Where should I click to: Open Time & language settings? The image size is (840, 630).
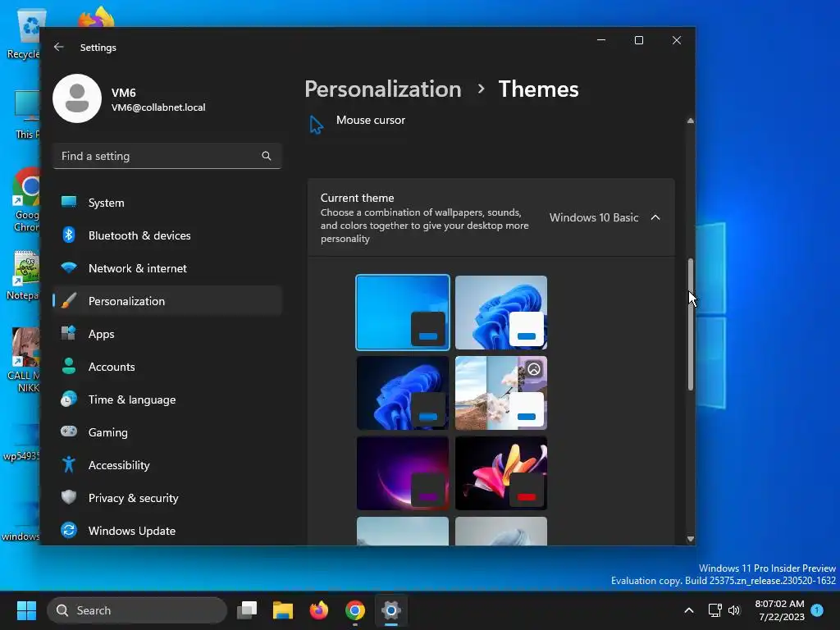click(167, 399)
